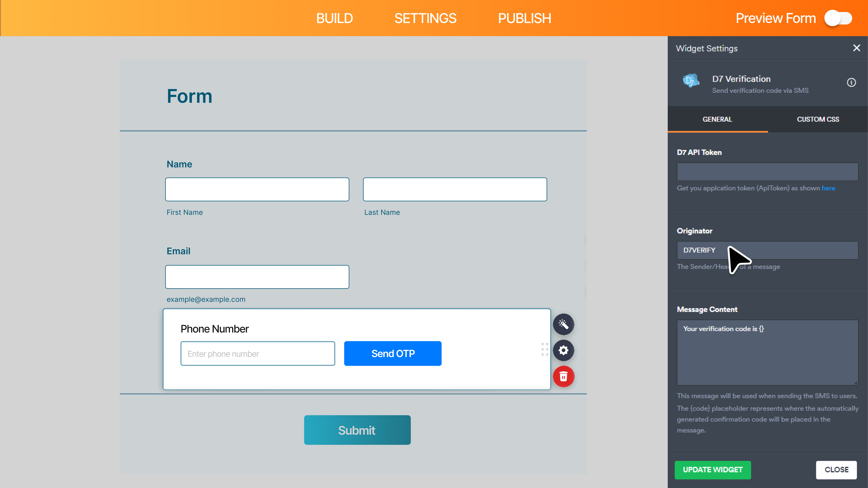868x488 pixels.
Task: Click the Message Content text area
Action: [x=767, y=352]
